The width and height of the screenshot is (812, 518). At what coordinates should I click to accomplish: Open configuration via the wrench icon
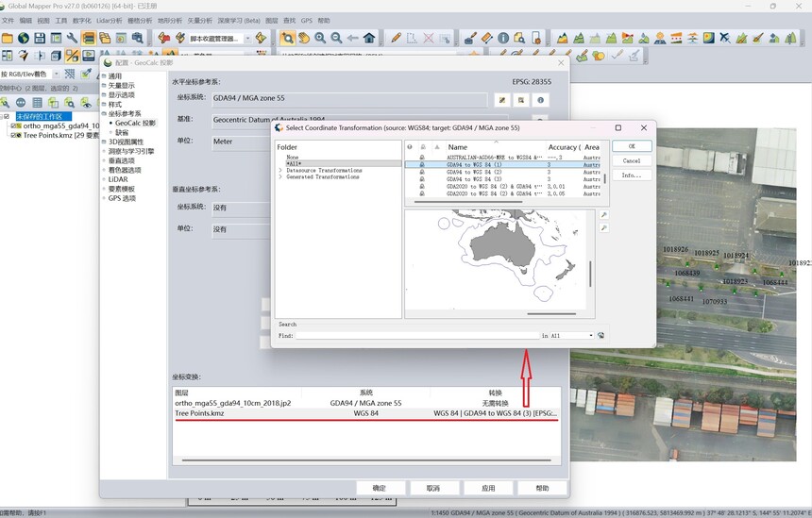pos(72,38)
